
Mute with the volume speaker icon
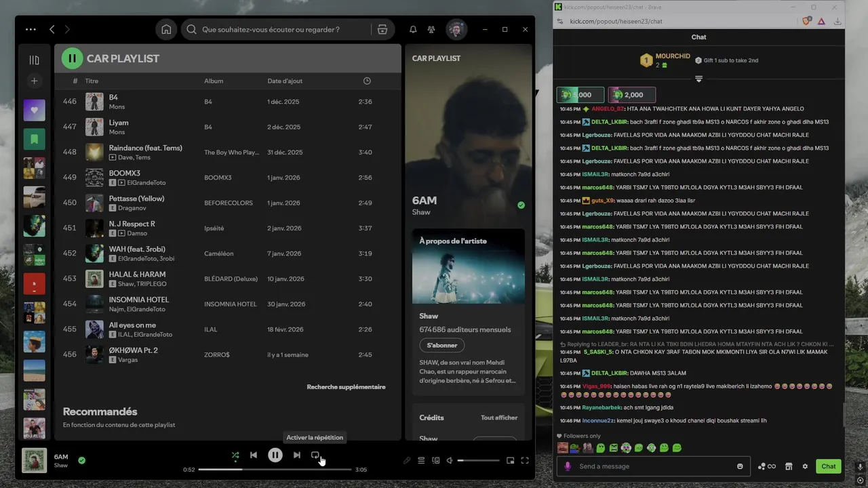coord(450,461)
